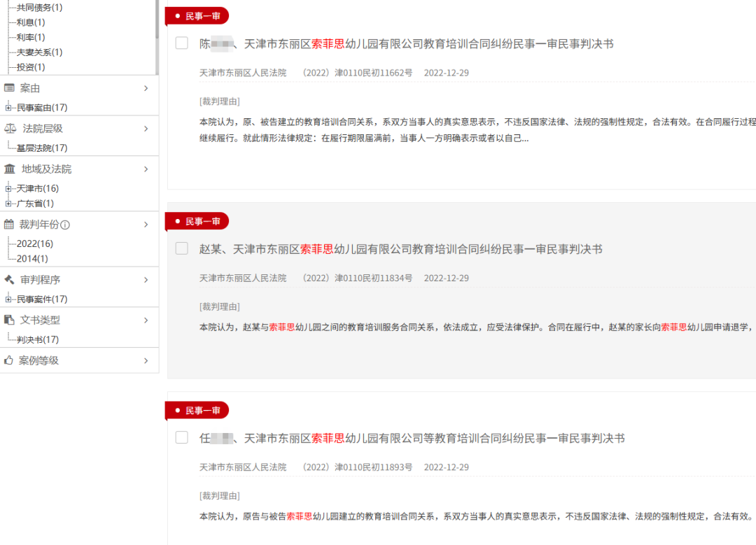Screen dimensions: 756x545
Task: Click 民事一审 tag above 津0110民初11893号 case
Action: (x=197, y=410)
